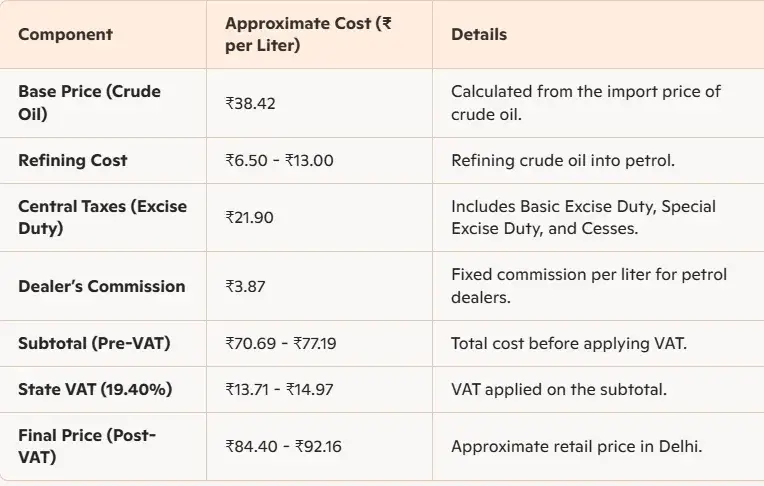
Task: Select the Refining Cost row label
Action: [73, 160]
